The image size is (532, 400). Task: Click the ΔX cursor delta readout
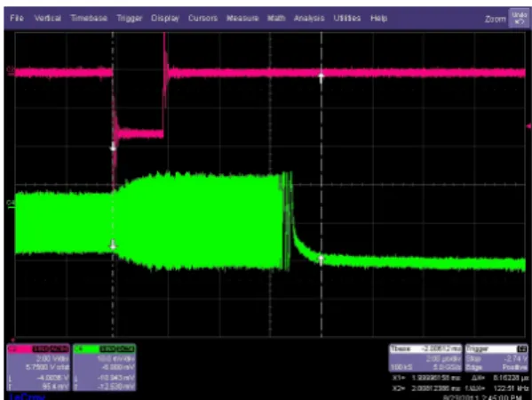pyautogui.click(x=499, y=378)
